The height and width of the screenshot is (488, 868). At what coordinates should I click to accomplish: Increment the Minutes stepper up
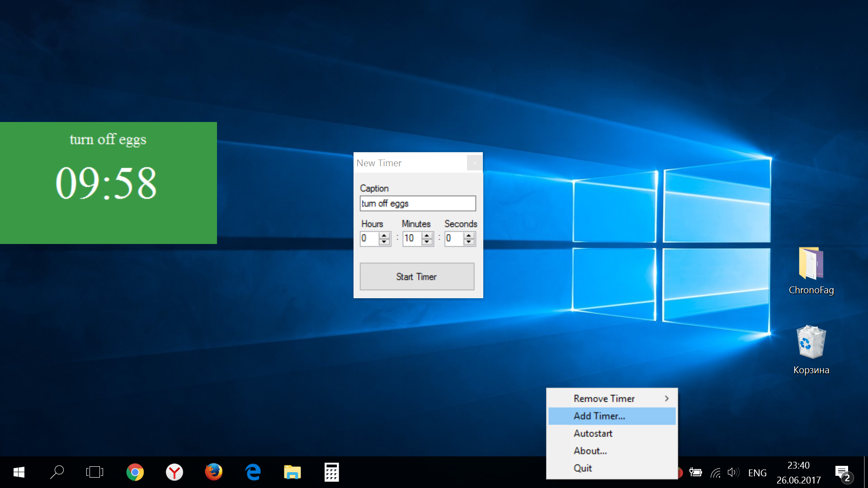pos(427,235)
